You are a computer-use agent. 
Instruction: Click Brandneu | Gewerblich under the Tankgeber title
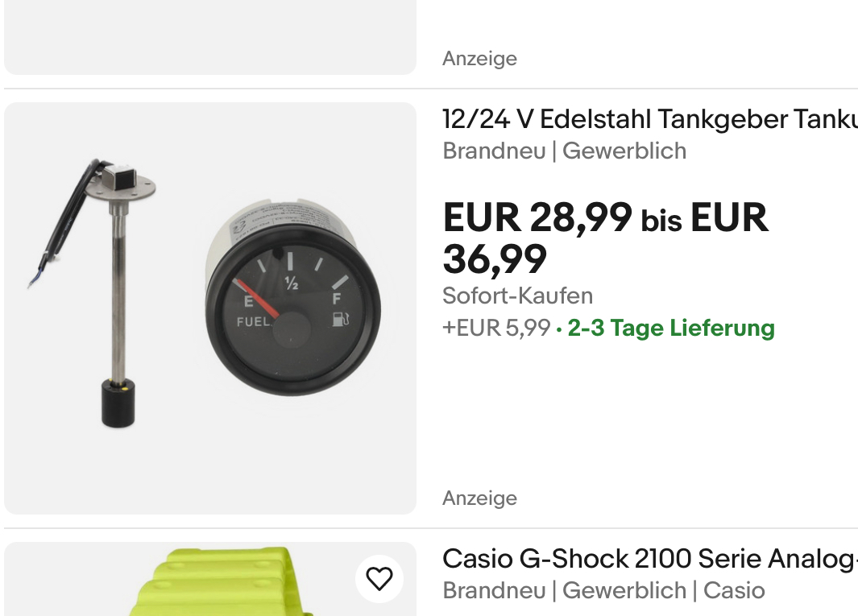pos(564,151)
